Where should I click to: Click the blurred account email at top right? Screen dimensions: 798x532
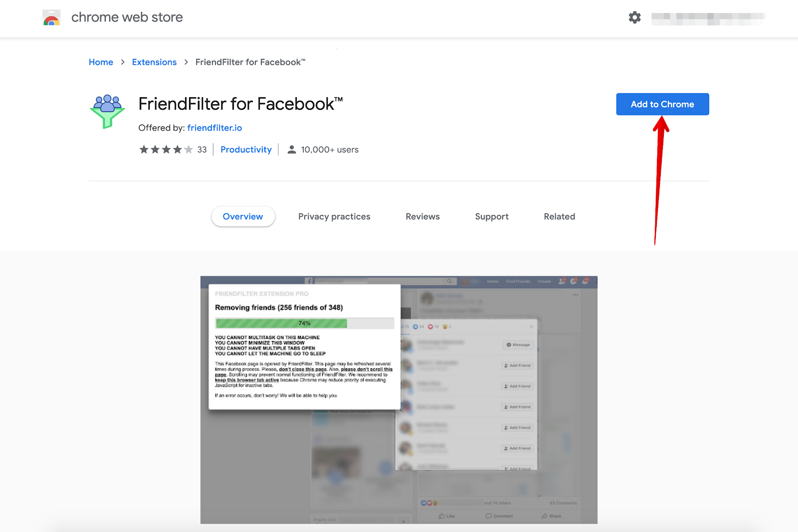708,18
